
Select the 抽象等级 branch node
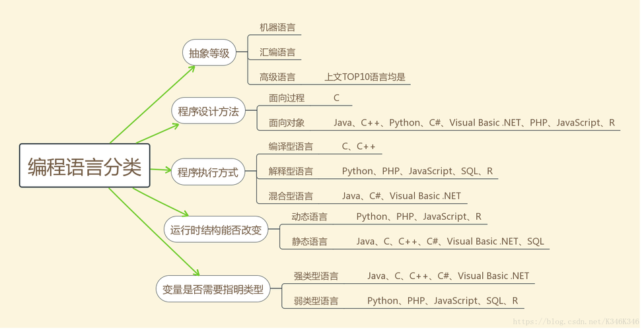click(209, 53)
